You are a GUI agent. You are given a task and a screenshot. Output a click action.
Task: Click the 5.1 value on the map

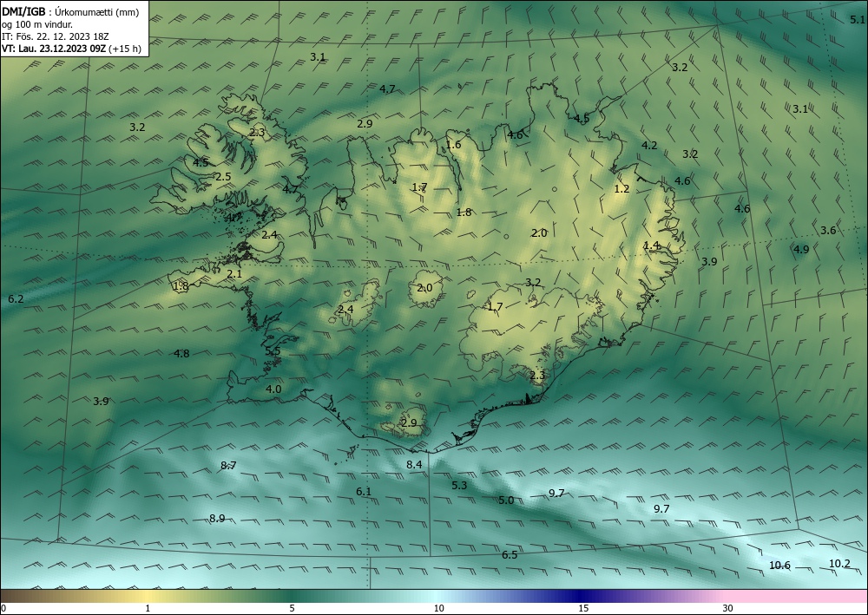(x=857, y=20)
